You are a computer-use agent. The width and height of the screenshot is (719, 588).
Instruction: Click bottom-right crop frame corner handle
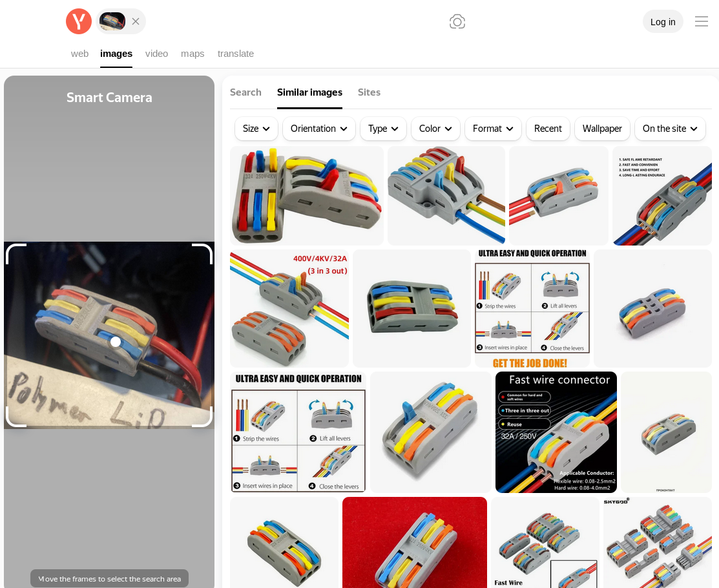point(203,417)
